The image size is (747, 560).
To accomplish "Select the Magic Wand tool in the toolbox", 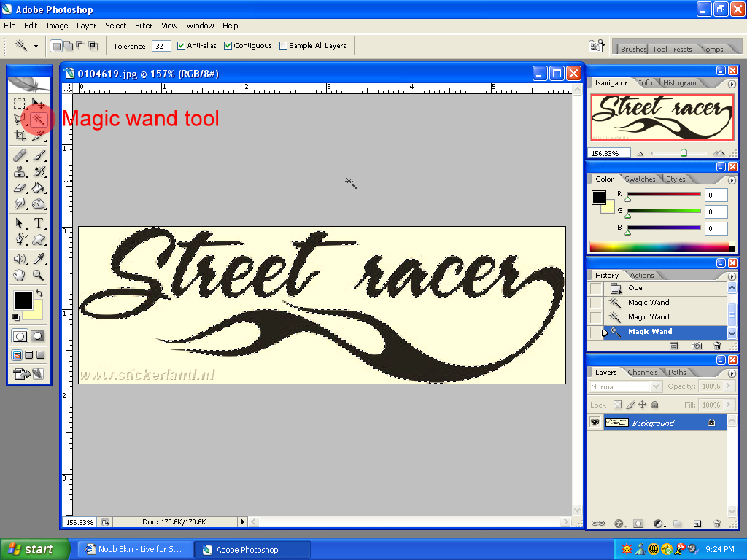I will tap(38, 119).
